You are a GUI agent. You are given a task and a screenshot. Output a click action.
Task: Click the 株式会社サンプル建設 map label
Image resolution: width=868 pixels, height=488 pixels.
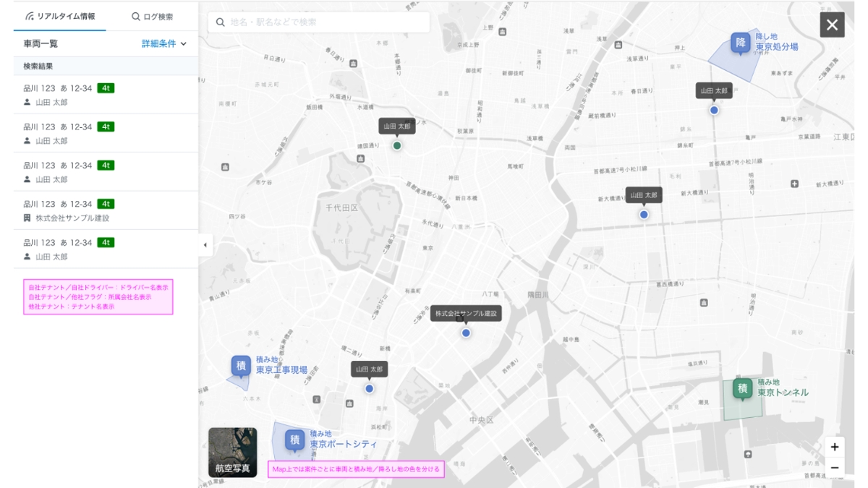pyautogui.click(x=466, y=314)
